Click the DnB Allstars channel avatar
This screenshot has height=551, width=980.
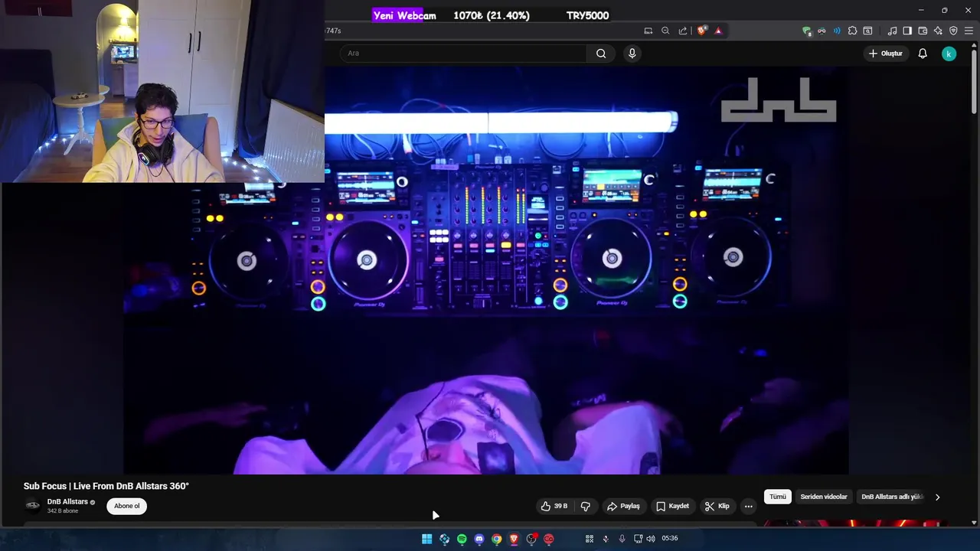[33, 505]
